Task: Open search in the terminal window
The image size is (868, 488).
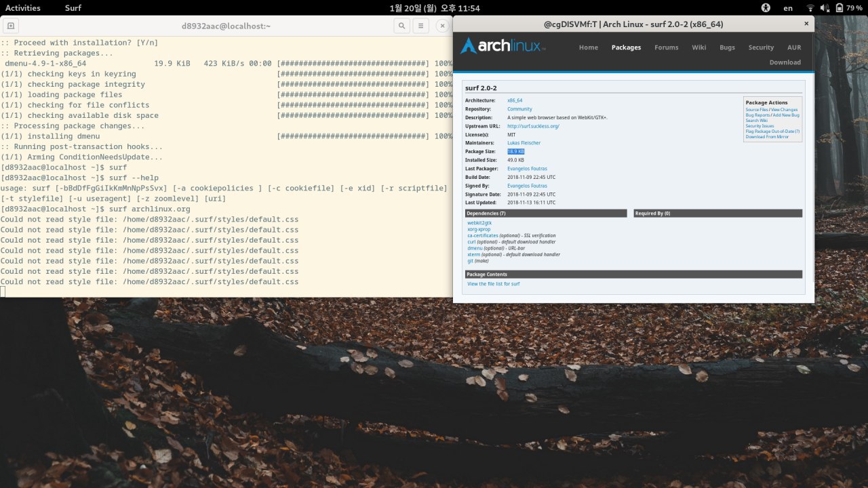Action: (402, 26)
